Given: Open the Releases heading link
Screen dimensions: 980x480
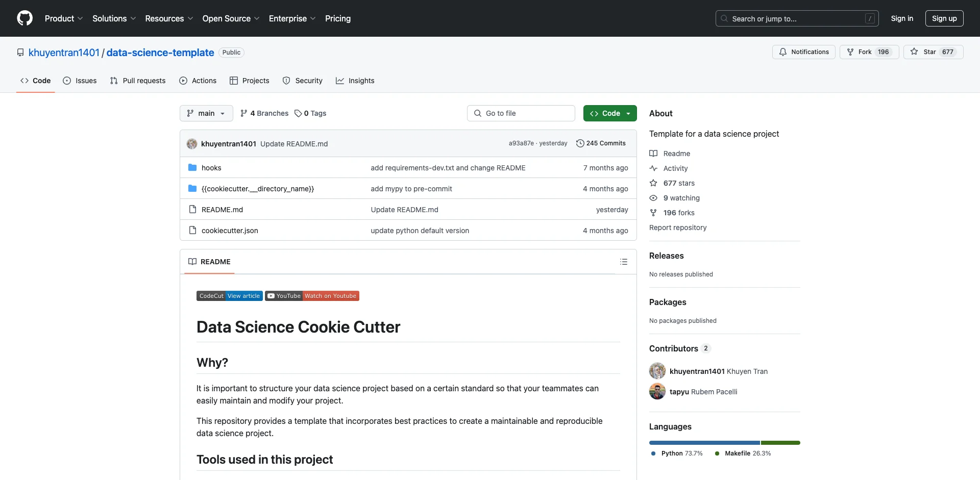Looking at the screenshot, I should pyautogui.click(x=666, y=256).
